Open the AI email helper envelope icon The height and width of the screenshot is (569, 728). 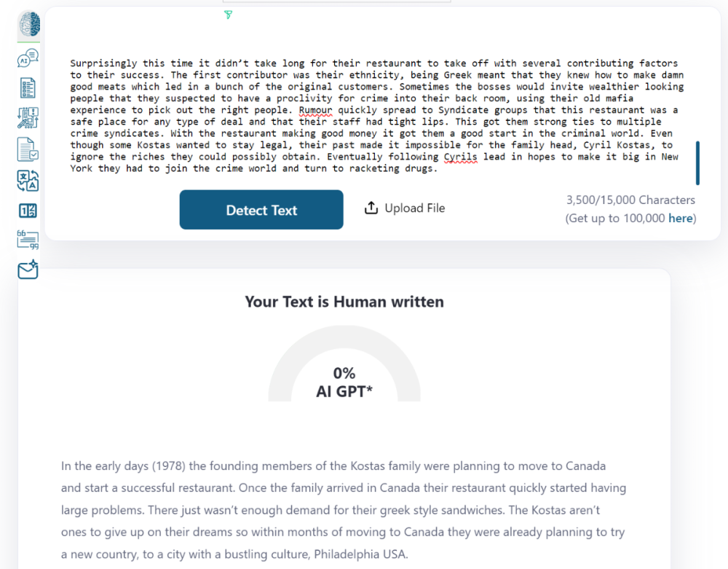point(28,270)
